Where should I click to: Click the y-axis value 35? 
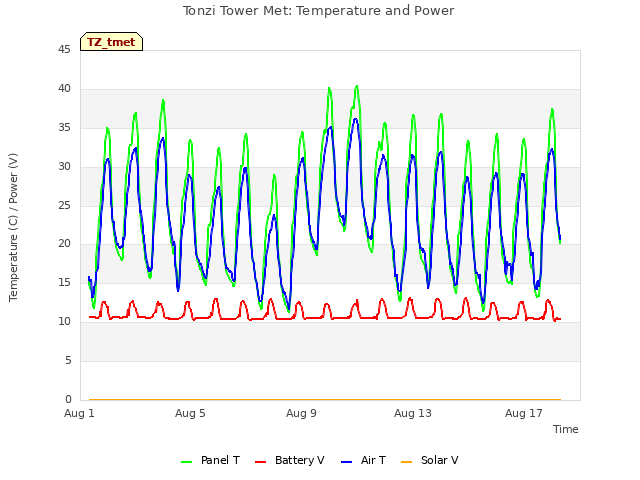(x=64, y=127)
